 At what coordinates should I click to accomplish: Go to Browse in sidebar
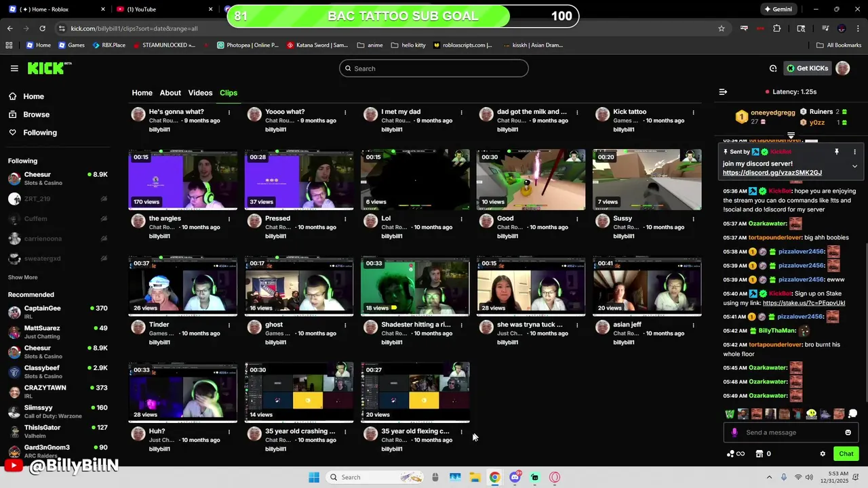(36, 115)
